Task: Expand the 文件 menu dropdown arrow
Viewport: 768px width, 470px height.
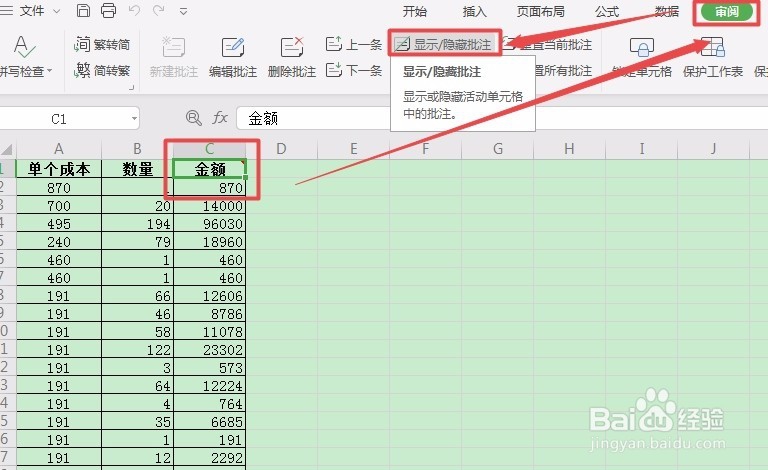Action: pyautogui.click(x=56, y=11)
